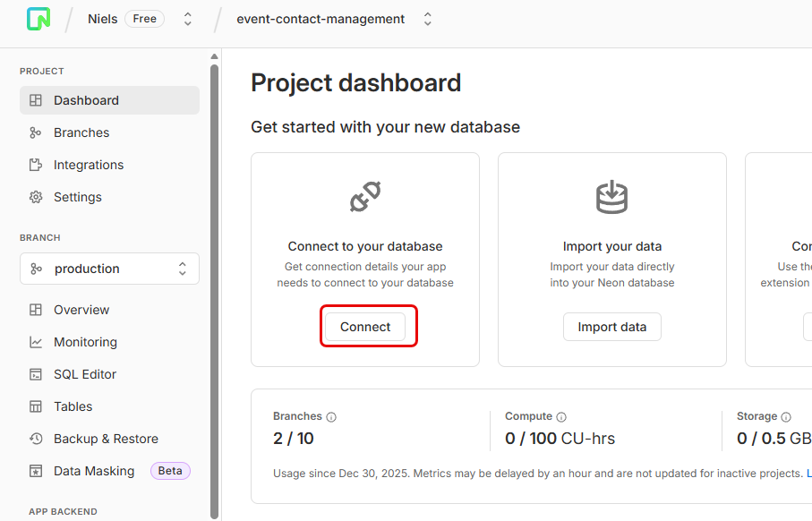
Task: Click the Backup & Restore icon
Action: tap(36, 439)
